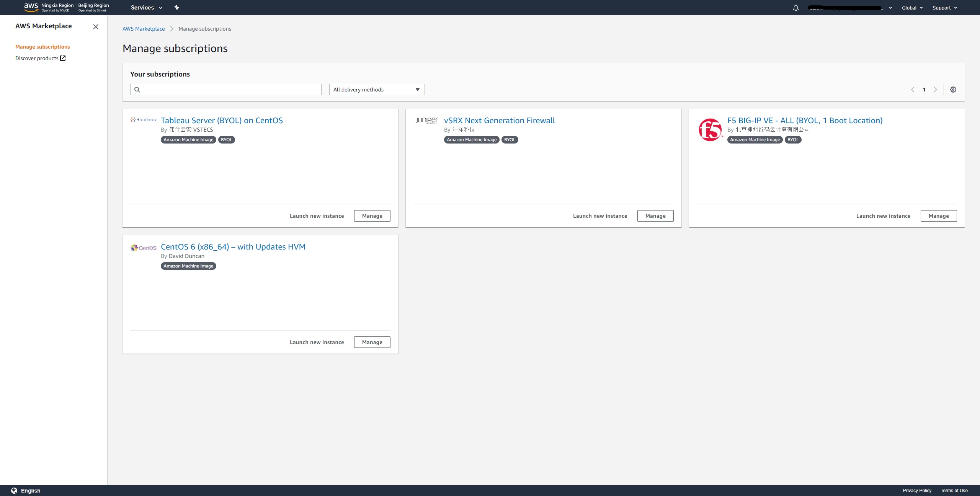Click Amazon Machine Image tag on F5 card
The height and width of the screenshot is (496, 980).
(x=755, y=140)
